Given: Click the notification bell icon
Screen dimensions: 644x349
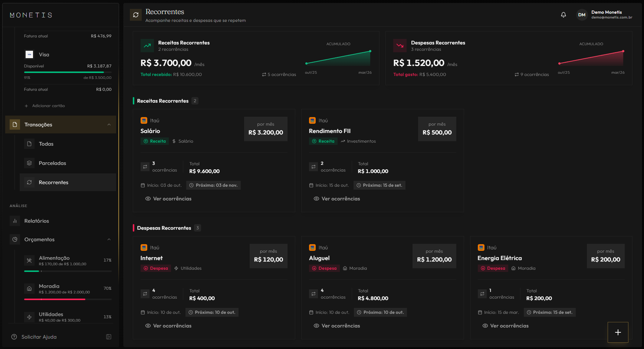Looking at the screenshot, I should click(x=563, y=15).
